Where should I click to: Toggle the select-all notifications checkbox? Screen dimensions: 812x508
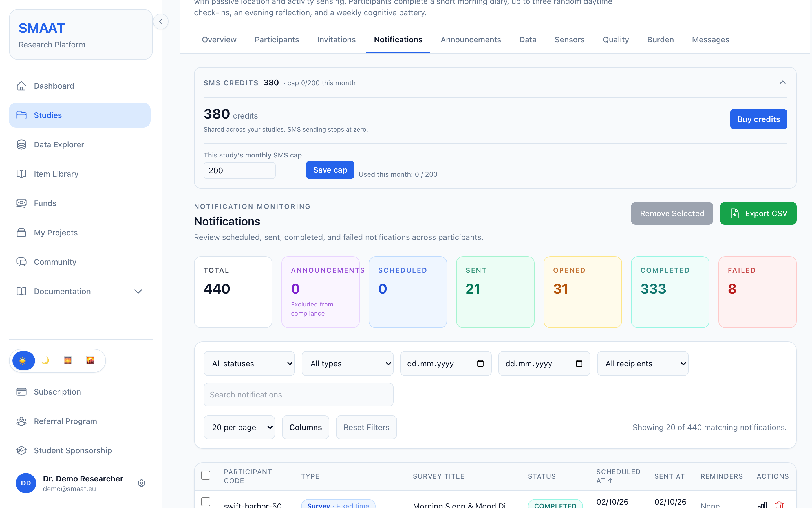point(206,476)
